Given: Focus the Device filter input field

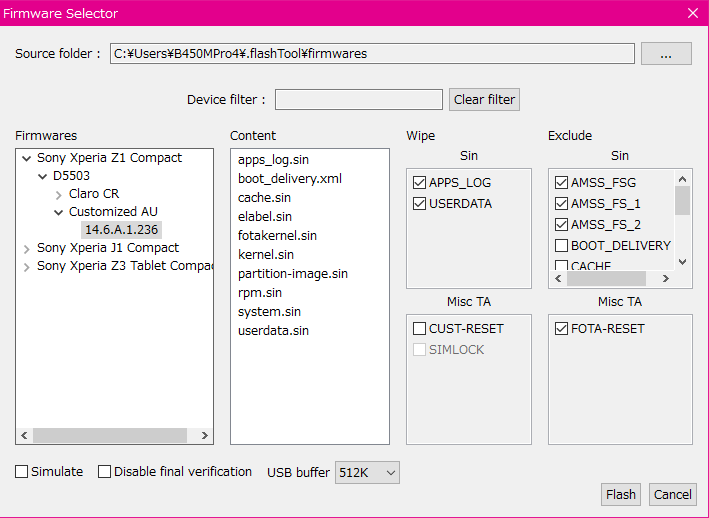Looking at the screenshot, I should 359,99.
